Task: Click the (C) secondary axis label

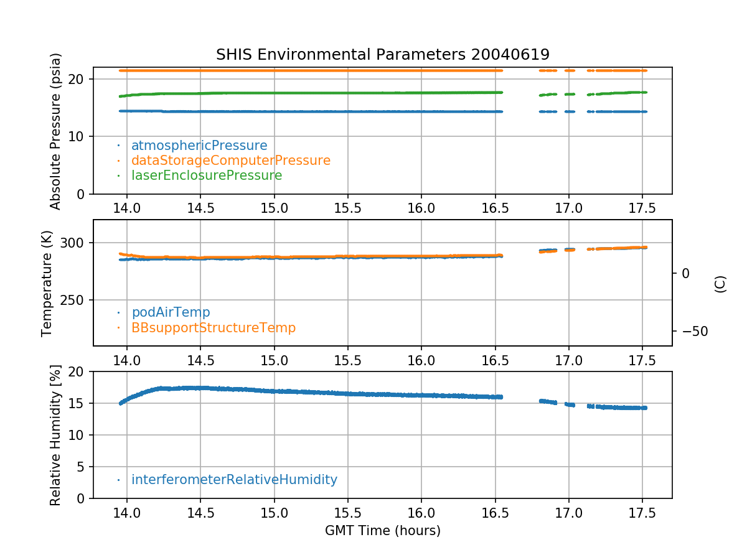Action: pos(720,283)
